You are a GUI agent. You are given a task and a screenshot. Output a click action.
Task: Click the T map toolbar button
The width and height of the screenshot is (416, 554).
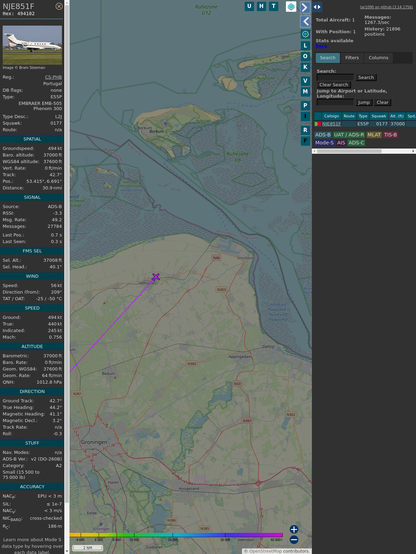click(273, 6)
